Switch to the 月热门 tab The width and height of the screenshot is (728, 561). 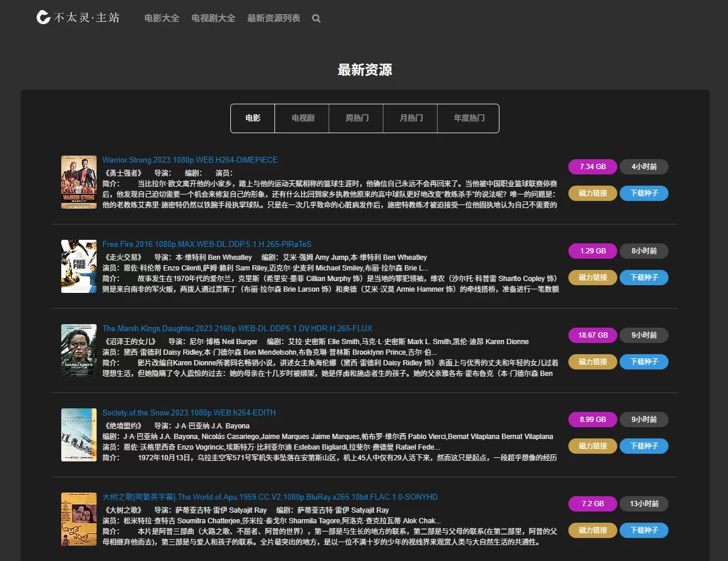coord(410,118)
